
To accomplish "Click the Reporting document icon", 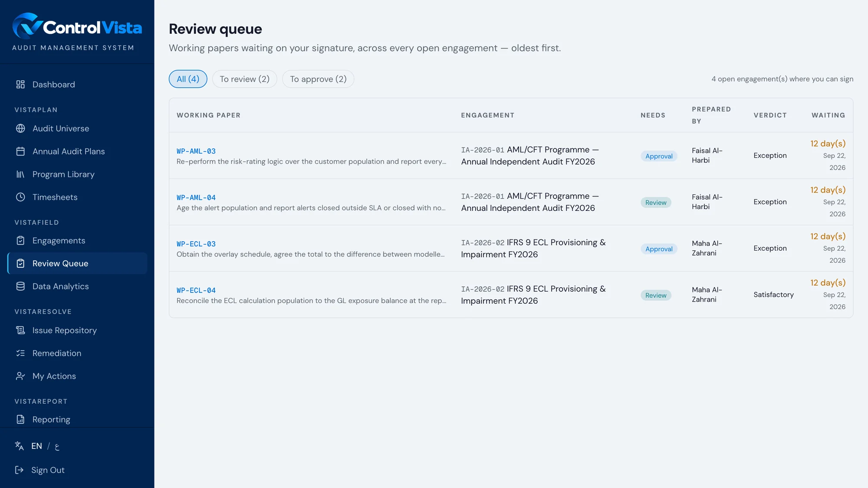I will click(x=20, y=420).
